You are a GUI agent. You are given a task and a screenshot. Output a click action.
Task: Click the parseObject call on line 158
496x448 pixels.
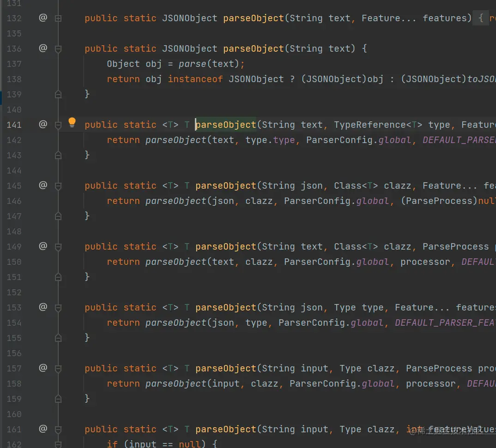click(x=175, y=384)
